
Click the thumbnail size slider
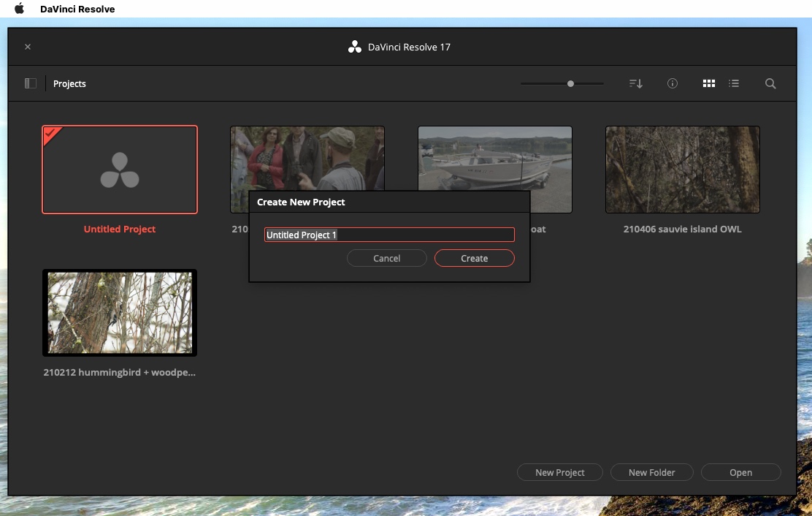(562, 83)
